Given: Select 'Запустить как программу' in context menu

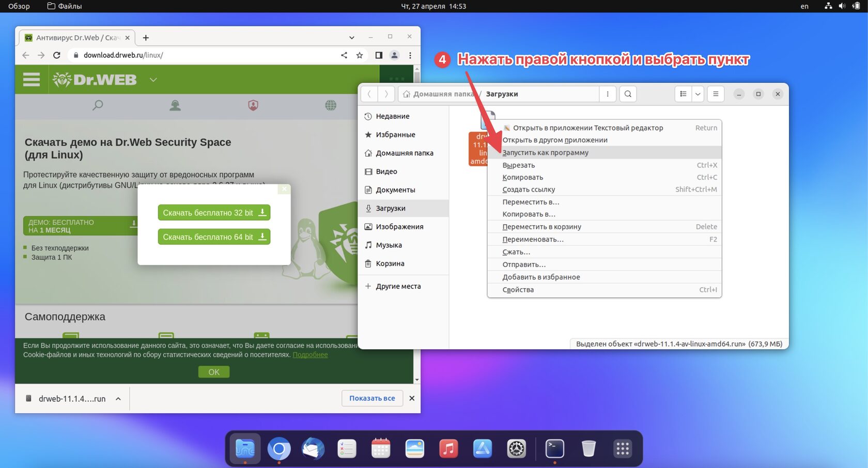Looking at the screenshot, I should point(605,152).
